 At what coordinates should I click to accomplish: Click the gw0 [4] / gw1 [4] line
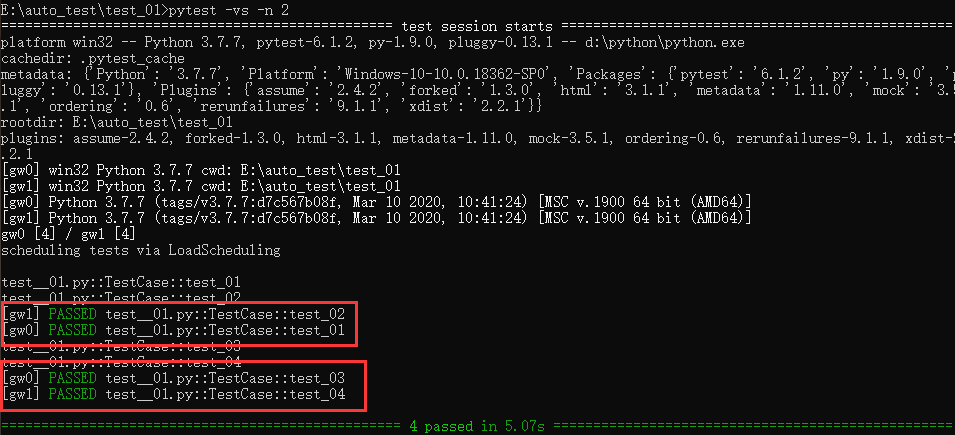(68, 234)
